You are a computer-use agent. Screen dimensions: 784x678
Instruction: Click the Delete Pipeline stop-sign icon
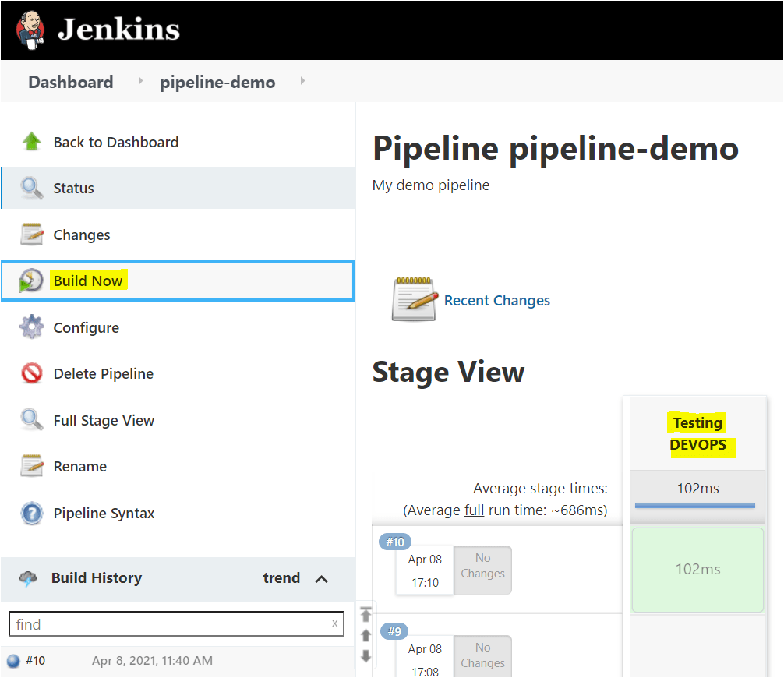coord(31,373)
